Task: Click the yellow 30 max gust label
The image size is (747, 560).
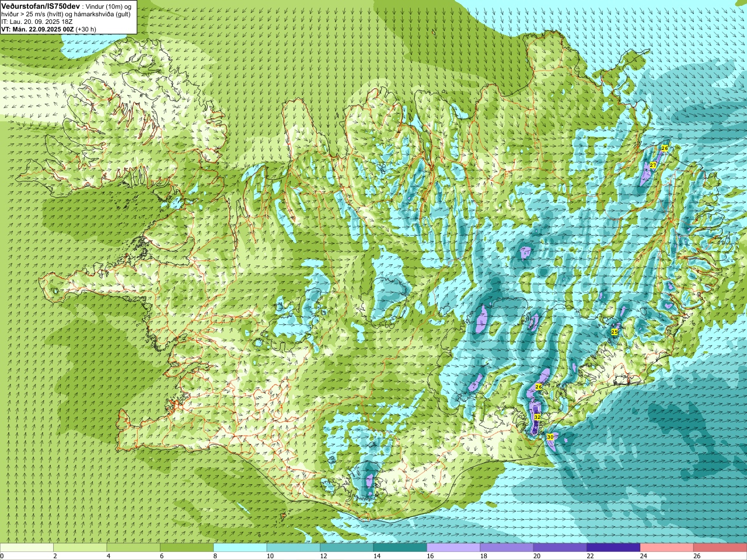Action: click(550, 436)
